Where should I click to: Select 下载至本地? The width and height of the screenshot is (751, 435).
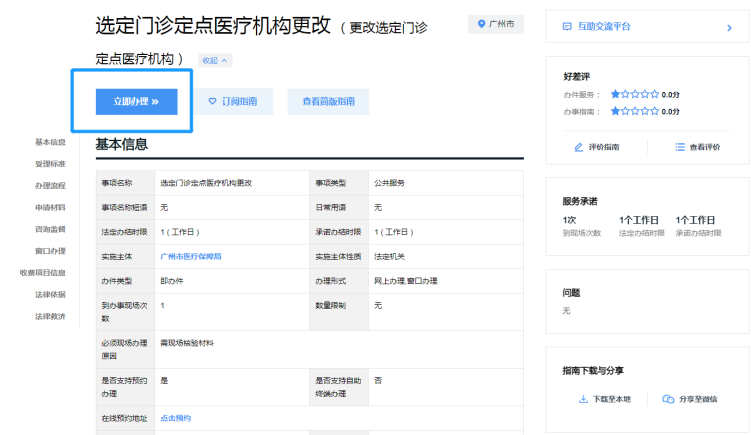pyautogui.click(x=612, y=399)
